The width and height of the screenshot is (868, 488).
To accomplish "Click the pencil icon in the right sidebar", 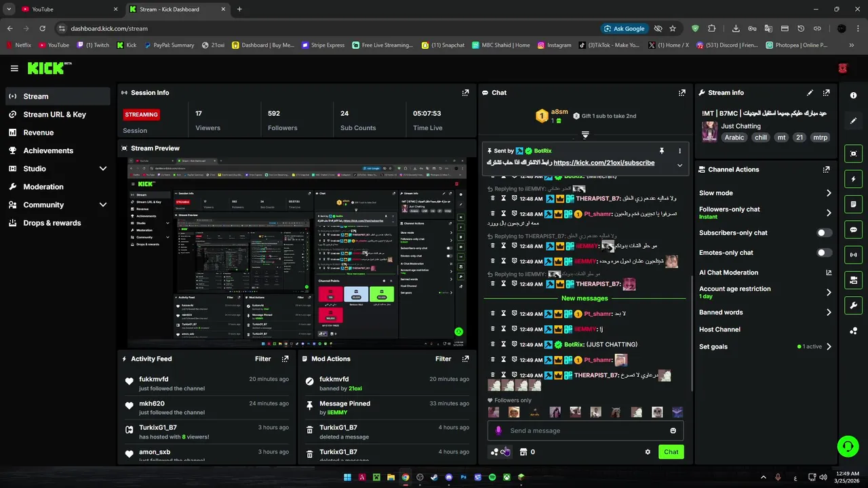I will pos(853,121).
